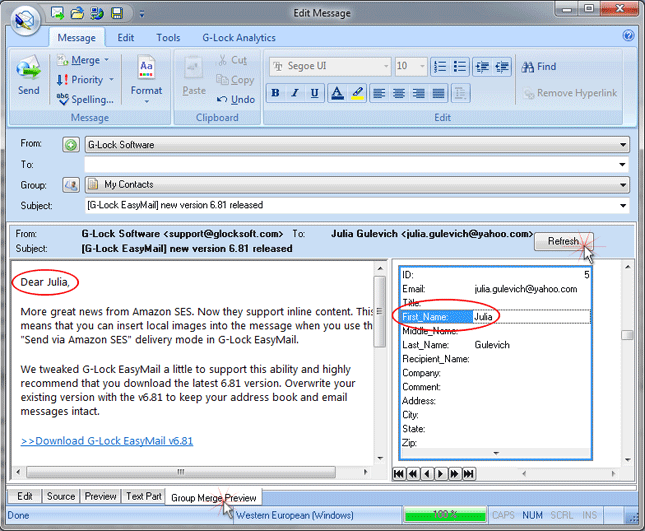Click the line spacing icon
Viewport: 645px width, 531px height.
[460, 93]
